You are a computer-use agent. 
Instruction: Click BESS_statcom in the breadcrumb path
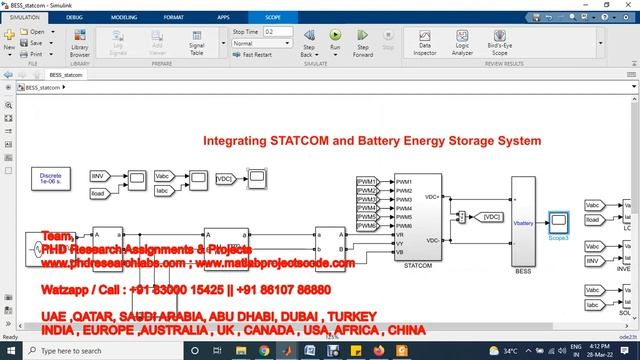(x=42, y=87)
